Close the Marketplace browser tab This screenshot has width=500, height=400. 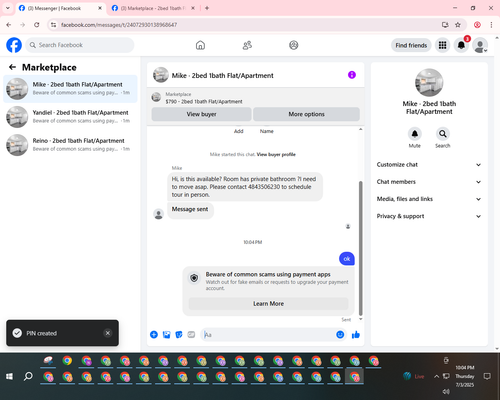click(x=193, y=8)
